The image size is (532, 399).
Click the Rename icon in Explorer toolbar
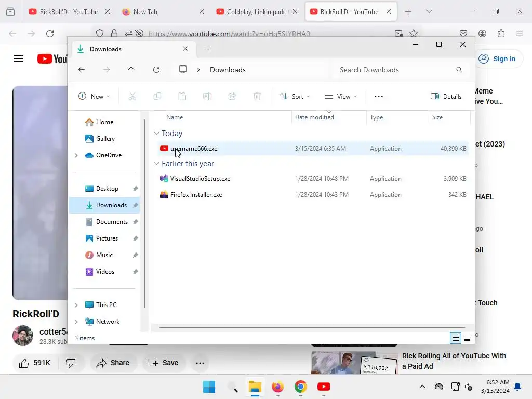point(207,97)
